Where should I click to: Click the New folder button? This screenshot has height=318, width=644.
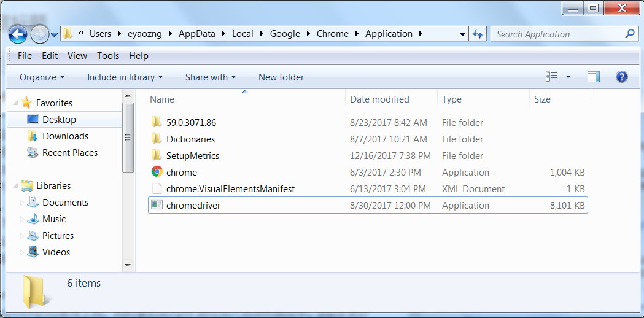(x=281, y=77)
